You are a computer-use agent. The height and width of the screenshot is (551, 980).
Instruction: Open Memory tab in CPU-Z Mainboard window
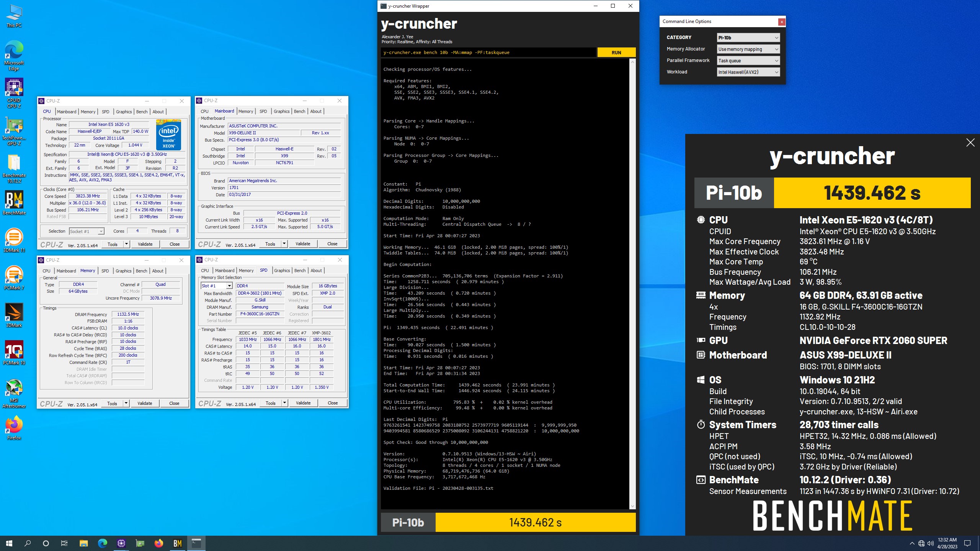[x=245, y=111]
